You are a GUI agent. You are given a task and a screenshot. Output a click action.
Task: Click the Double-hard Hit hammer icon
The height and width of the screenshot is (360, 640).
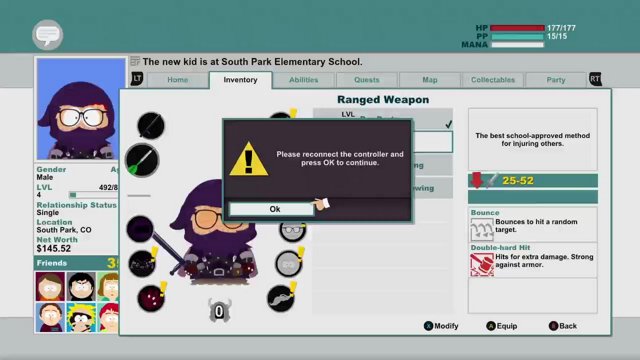pyautogui.click(x=482, y=264)
